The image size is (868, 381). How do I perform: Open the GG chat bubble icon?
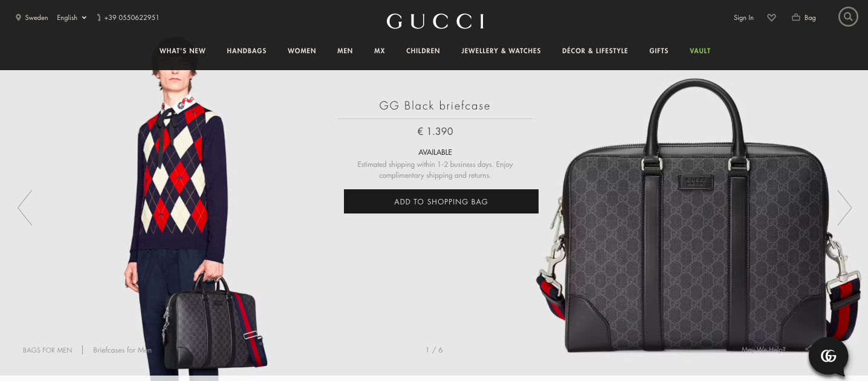tap(829, 356)
